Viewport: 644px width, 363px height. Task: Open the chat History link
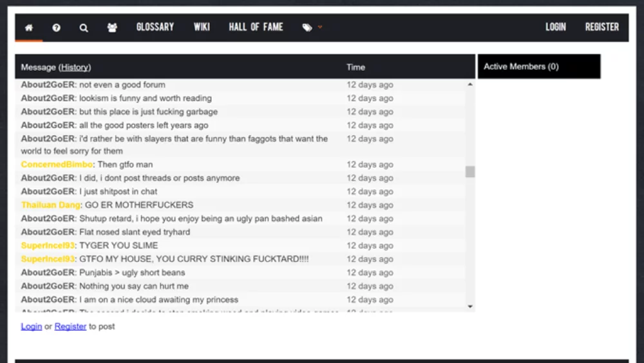click(75, 67)
